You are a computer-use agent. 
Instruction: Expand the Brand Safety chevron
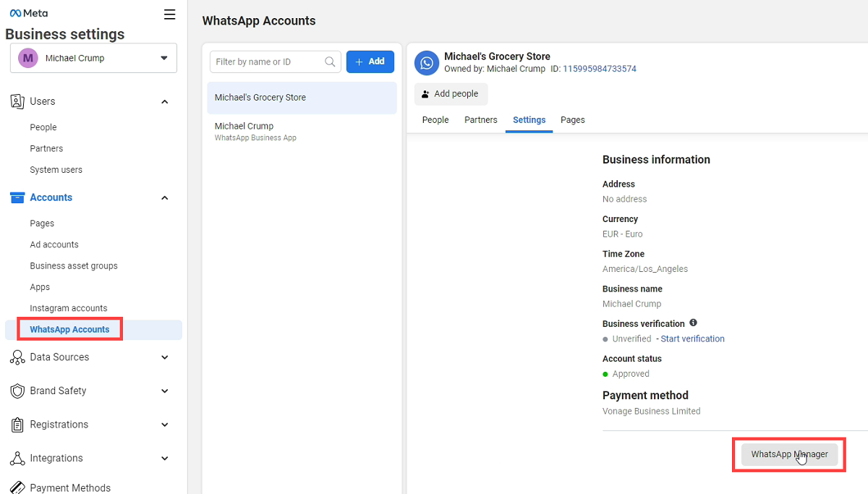click(x=164, y=391)
